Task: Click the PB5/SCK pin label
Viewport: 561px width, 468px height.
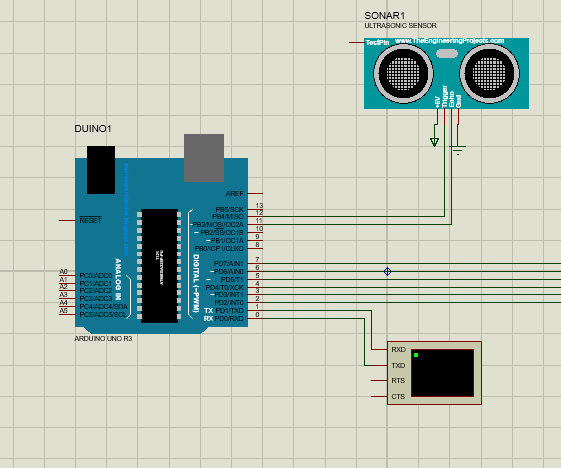Action: (x=229, y=209)
